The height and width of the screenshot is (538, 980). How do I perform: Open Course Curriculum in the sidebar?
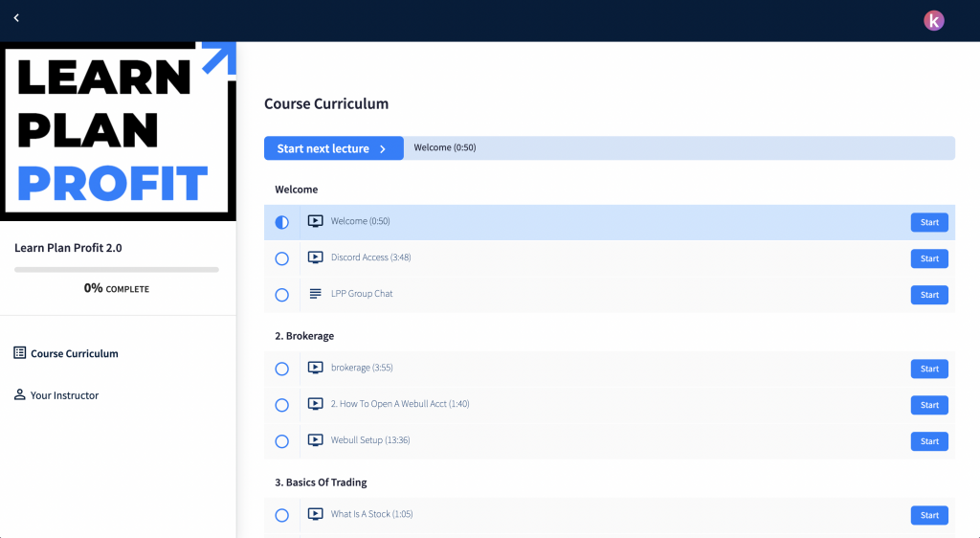pyautogui.click(x=66, y=353)
